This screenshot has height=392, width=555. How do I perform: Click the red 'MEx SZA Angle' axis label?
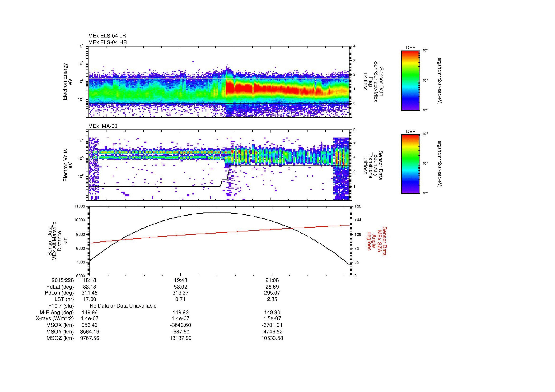tap(377, 241)
